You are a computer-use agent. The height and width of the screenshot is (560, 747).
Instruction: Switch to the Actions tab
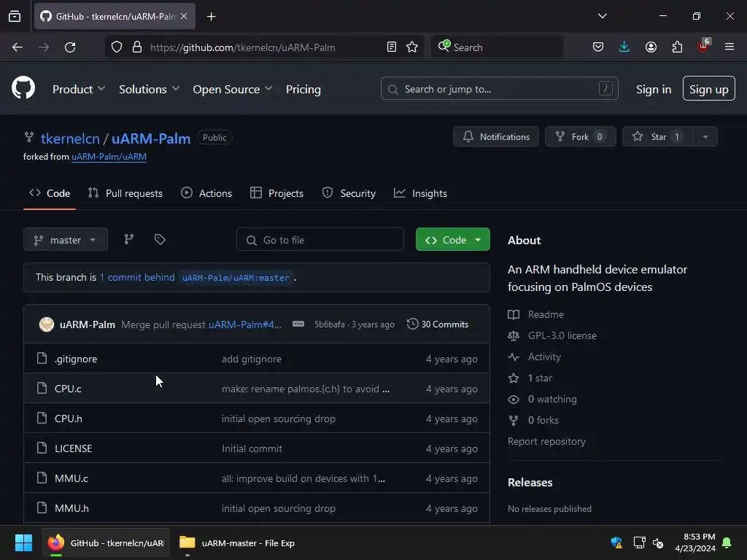pyautogui.click(x=206, y=193)
